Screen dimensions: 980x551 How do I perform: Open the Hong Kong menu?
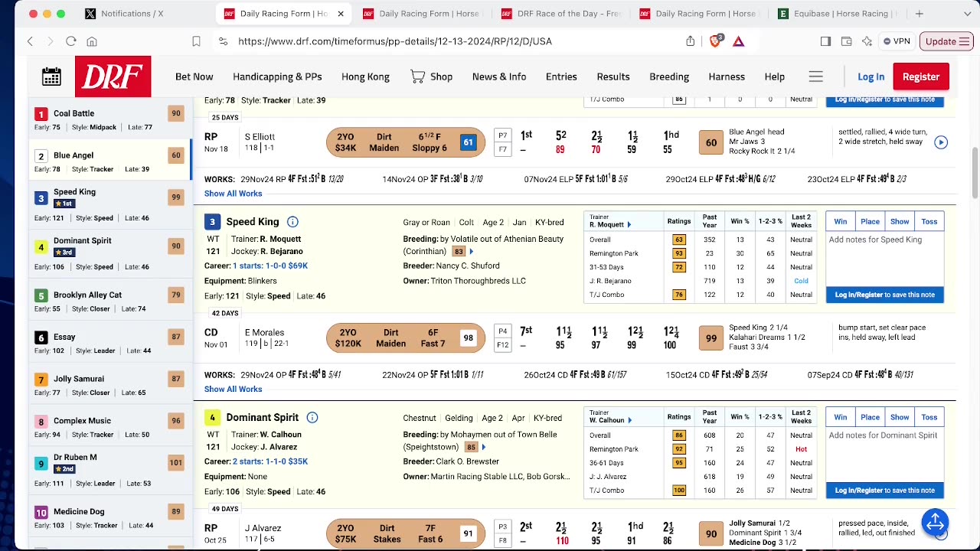pyautogui.click(x=365, y=77)
